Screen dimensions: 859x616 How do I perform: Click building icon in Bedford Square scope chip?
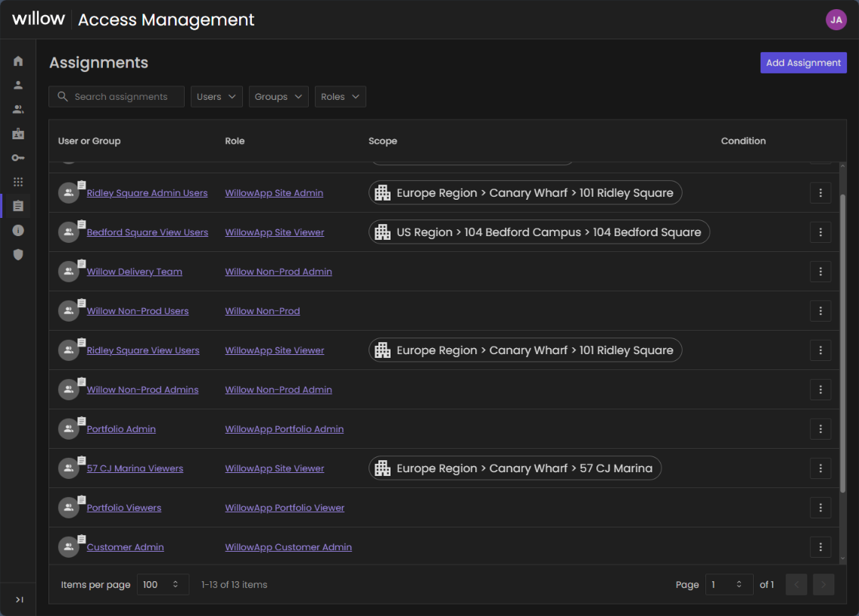tap(382, 232)
